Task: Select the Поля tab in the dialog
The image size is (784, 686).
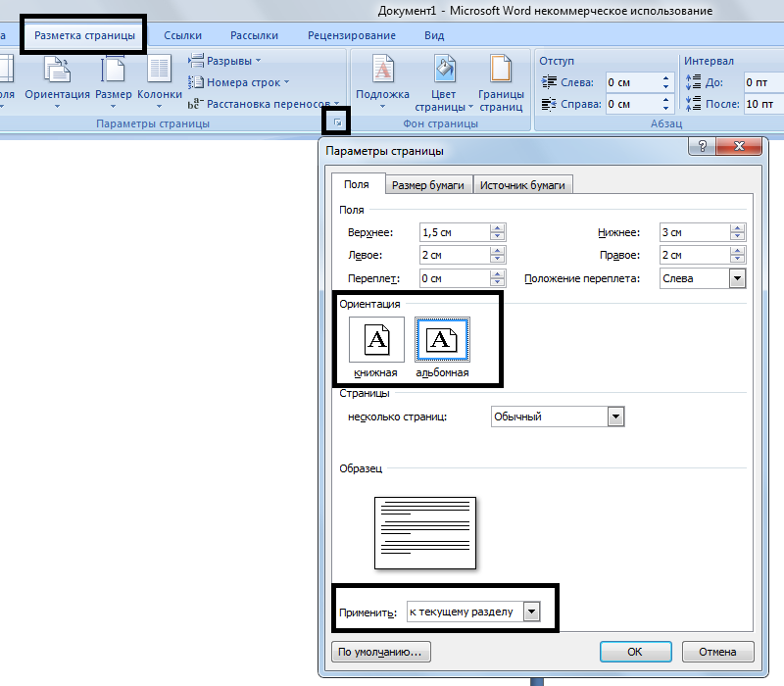Action: 357,184
